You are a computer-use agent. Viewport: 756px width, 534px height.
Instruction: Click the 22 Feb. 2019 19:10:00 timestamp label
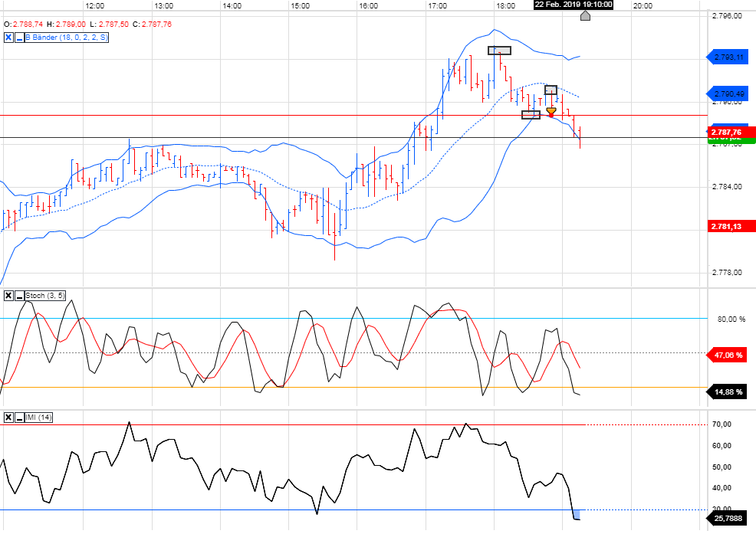coord(574,5)
